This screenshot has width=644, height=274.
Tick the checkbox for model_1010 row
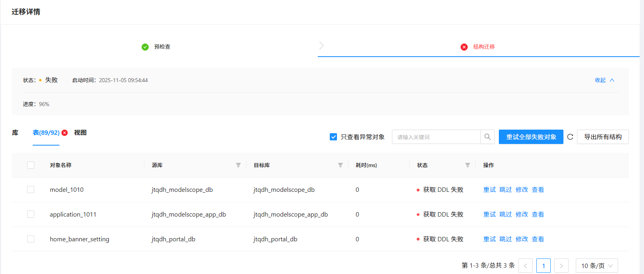(x=31, y=189)
